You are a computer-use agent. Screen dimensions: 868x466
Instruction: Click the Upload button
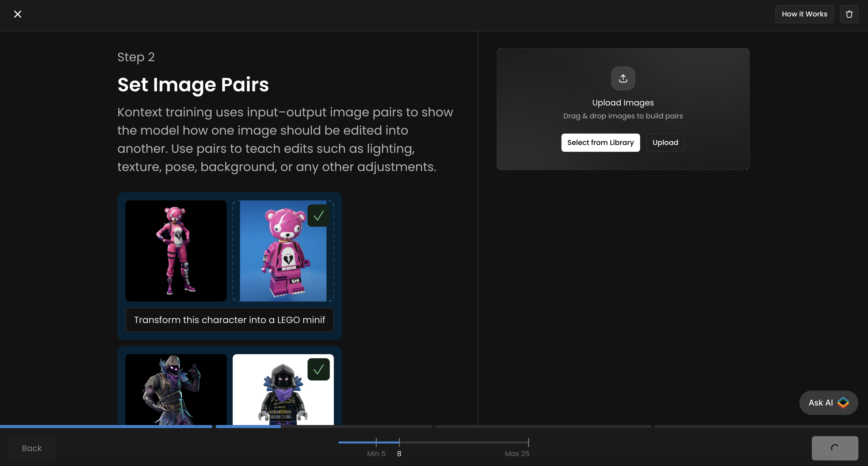click(665, 142)
